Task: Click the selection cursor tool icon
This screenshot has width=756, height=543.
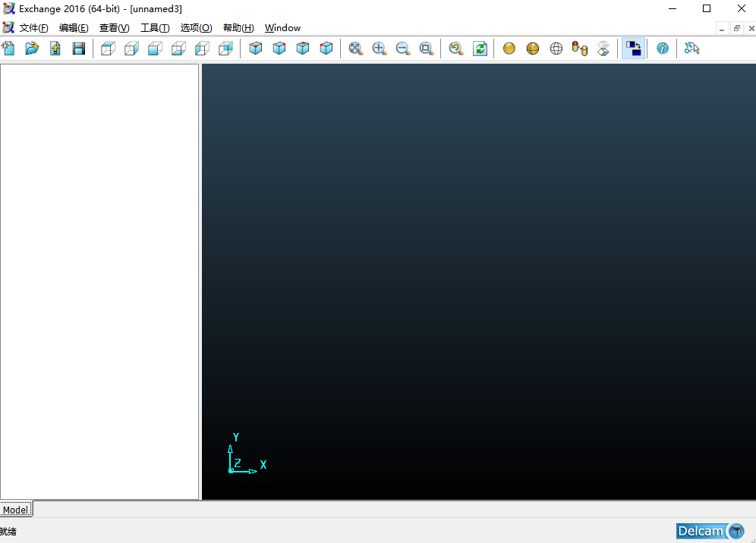Action: [x=692, y=49]
